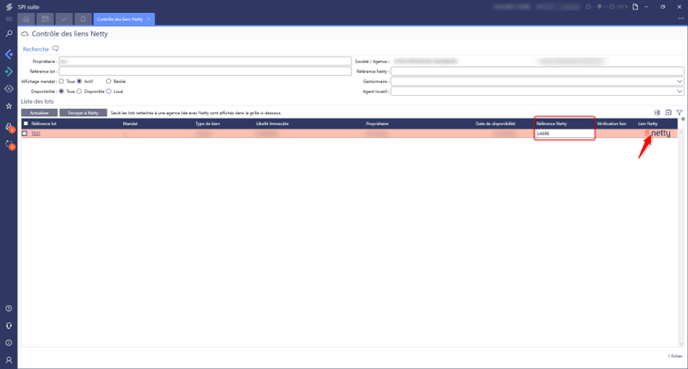Click the Référence Netty search field
The width and height of the screenshot is (688, 369).
pyautogui.click(x=537, y=71)
